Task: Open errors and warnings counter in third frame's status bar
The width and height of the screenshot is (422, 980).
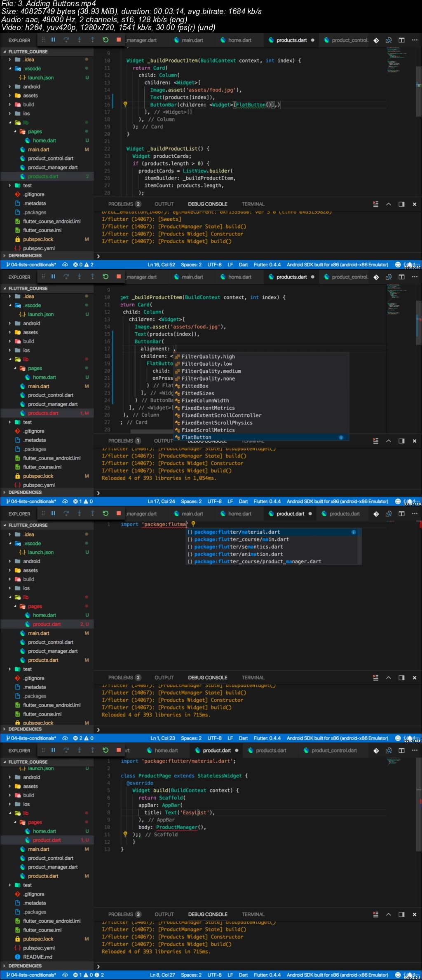Action: tap(83, 738)
